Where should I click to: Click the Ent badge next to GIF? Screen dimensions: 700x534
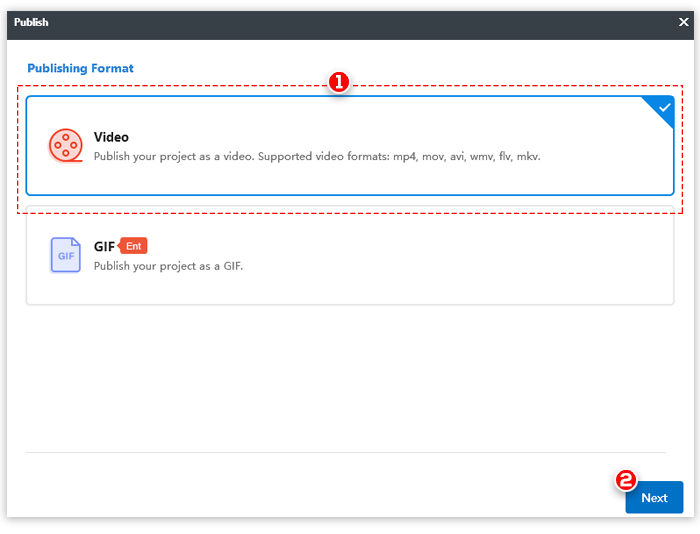(133, 246)
